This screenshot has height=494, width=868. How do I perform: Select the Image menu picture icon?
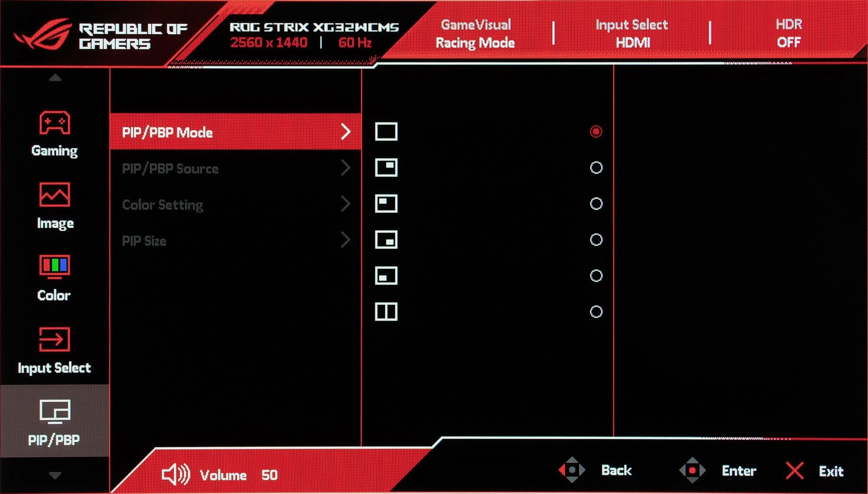coord(55,195)
